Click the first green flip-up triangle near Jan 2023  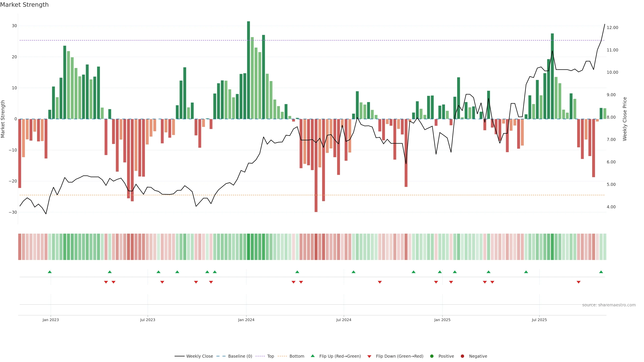[x=49, y=272]
